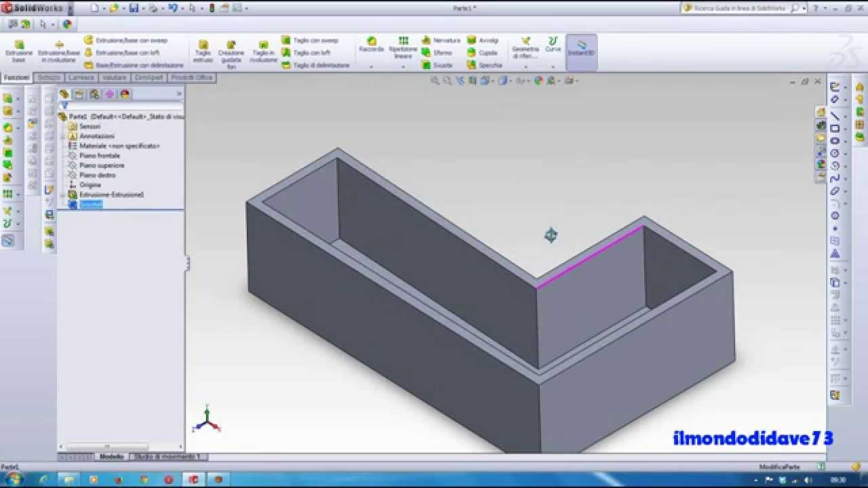The image size is (868, 488).
Task: Switch to Lamiera tab
Action: (x=81, y=77)
